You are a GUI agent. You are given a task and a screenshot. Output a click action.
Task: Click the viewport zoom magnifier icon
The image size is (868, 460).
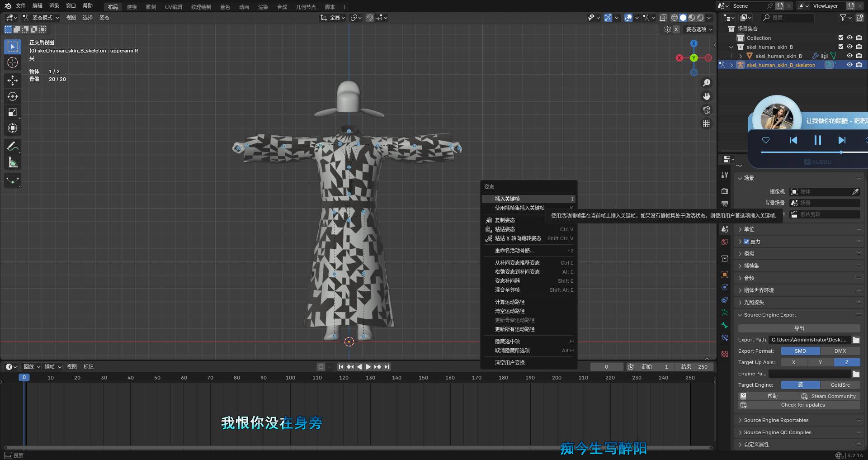[x=707, y=83]
